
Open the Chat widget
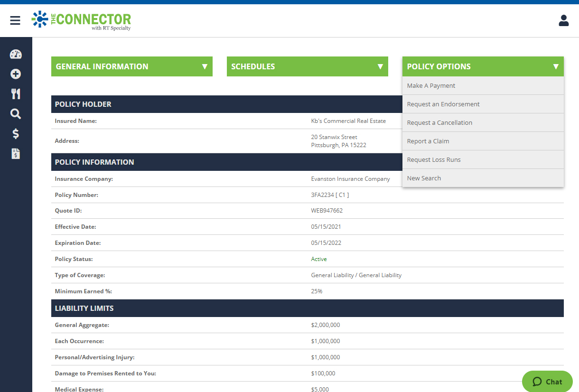(x=547, y=382)
